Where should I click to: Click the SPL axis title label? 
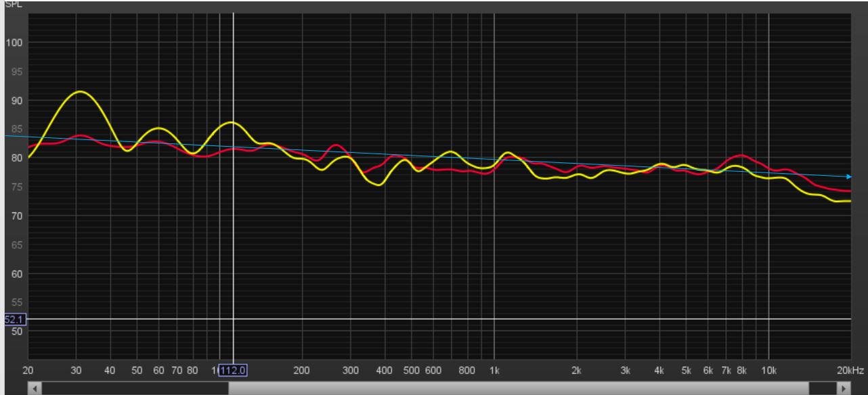point(12,3)
